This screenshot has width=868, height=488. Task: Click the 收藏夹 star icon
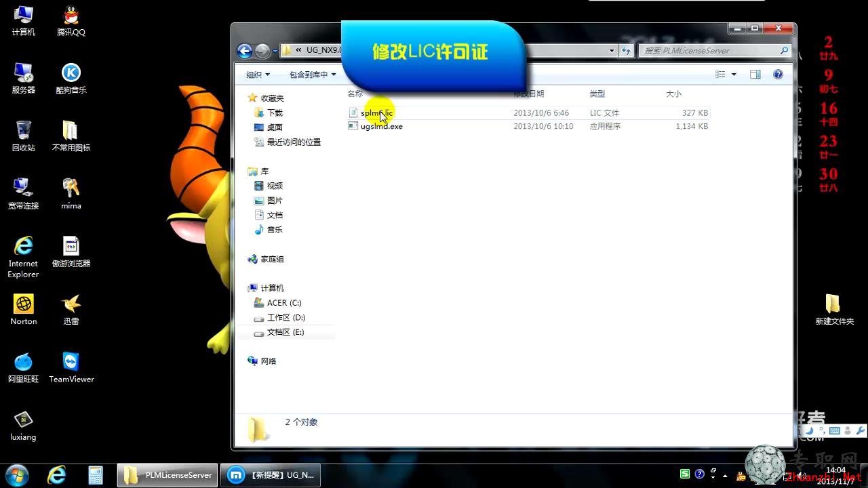tap(252, 98)
